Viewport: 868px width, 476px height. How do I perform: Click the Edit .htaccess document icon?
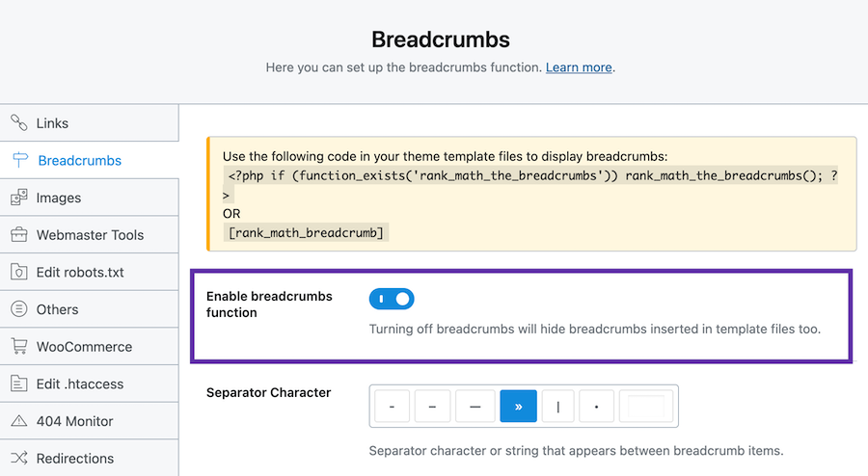(x=18, y=383)
